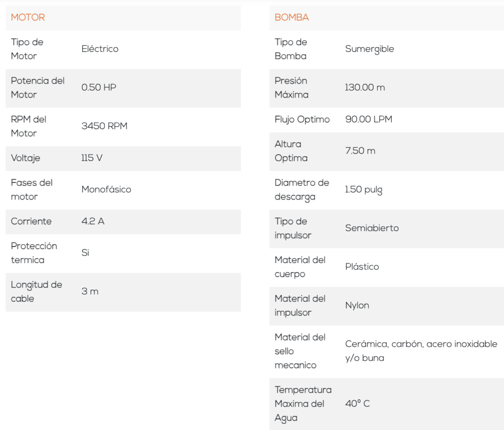The width and height of the screenshot is (504, 430).
Task: Click the Protección termica label
Action: (x=34, y=253)
